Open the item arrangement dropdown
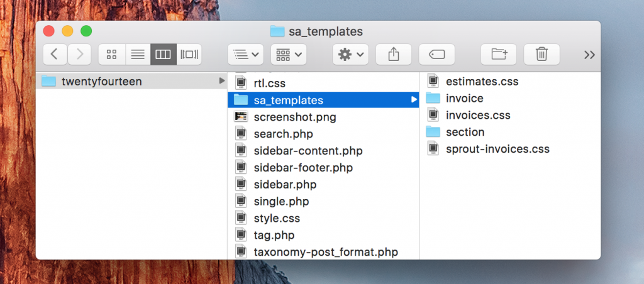Viewport: 644px width, 284px height. tap(289, 54)
